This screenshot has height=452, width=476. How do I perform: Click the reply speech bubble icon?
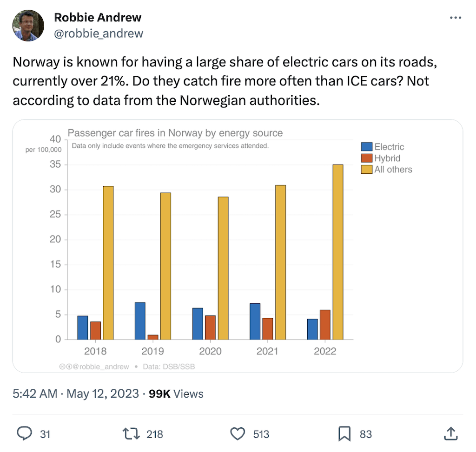(x=24, y=433)
